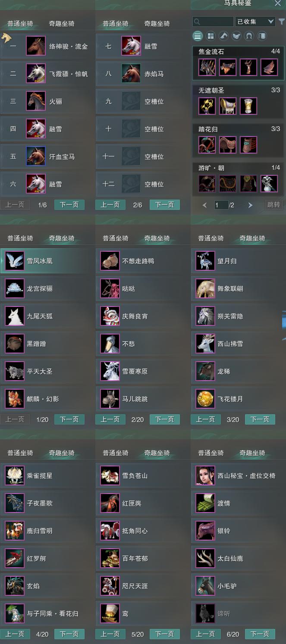Go to next page arrow in 马具秘鉴
The width and height of the screenshot is (286, 644).
(250, 205)
